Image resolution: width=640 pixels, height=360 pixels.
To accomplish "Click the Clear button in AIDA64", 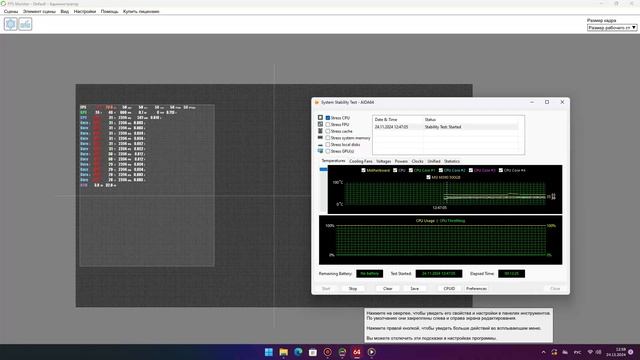I will point(388,289).
